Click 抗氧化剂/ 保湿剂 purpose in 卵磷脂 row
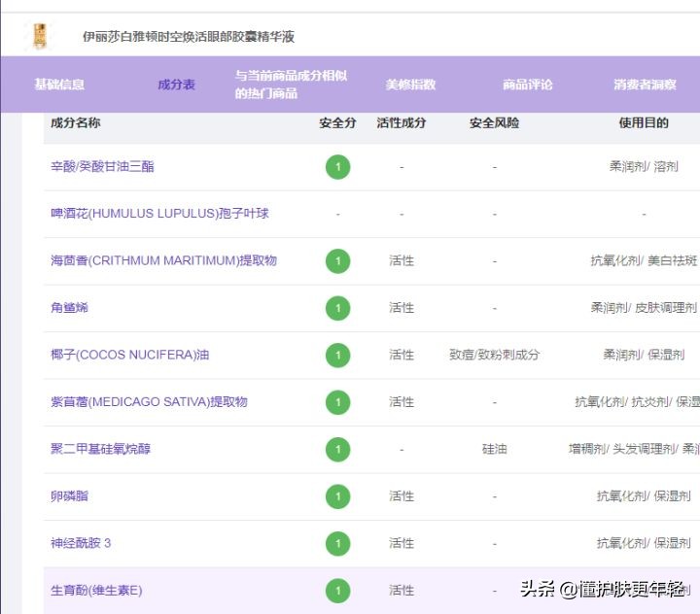 pos(644,496)
